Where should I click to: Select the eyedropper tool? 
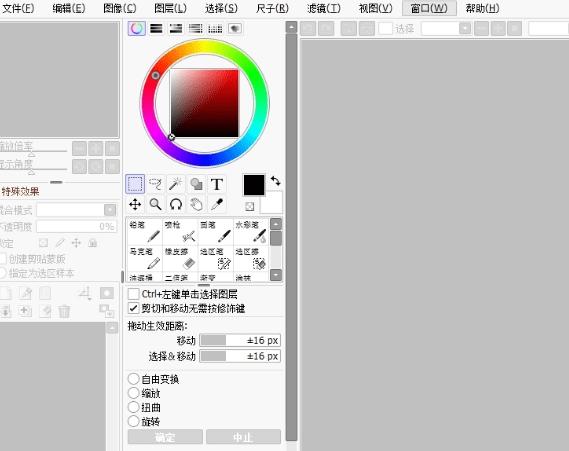(x=217, y=205)
